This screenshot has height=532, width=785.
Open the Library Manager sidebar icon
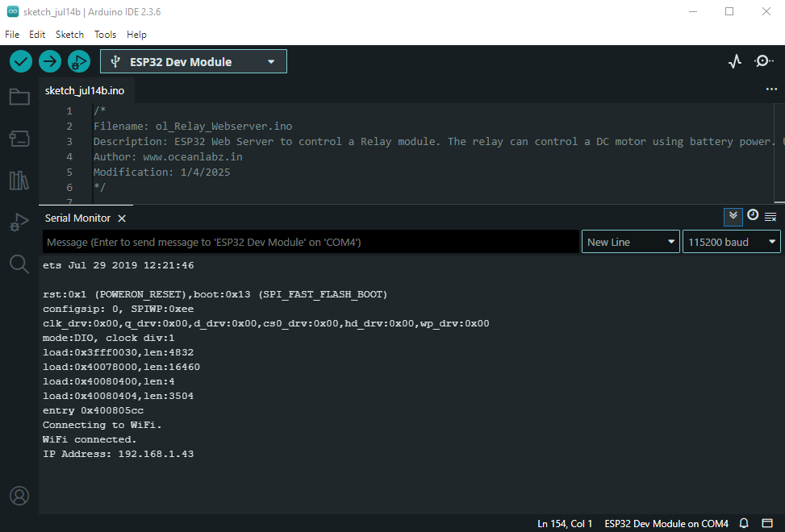point(19,181)
